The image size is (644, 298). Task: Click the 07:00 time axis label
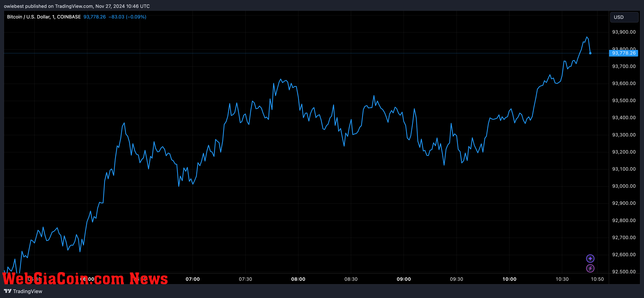(x=192, y=279)
